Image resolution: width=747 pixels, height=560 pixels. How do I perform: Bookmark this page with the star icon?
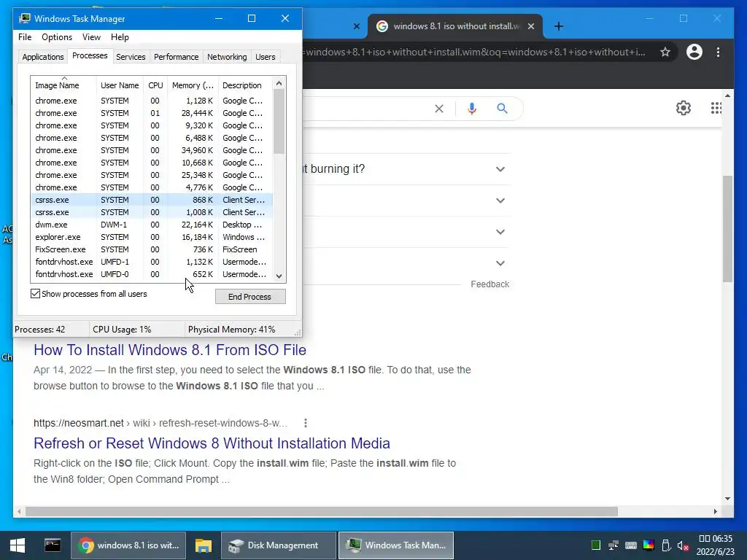click(665, 52)
